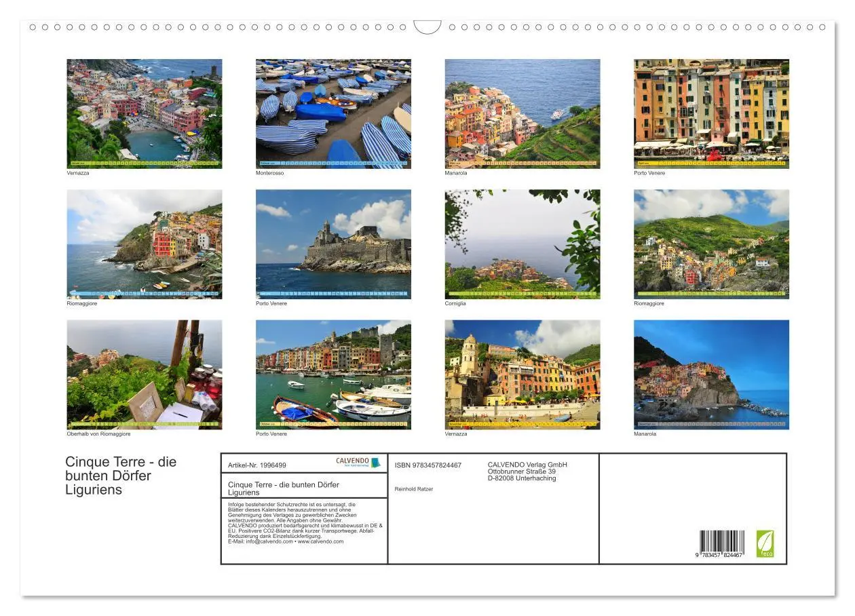Click the "Vernazza" caption under the aerial harbor photo
This screenshot has width=855, height=616.
point(78,173)
